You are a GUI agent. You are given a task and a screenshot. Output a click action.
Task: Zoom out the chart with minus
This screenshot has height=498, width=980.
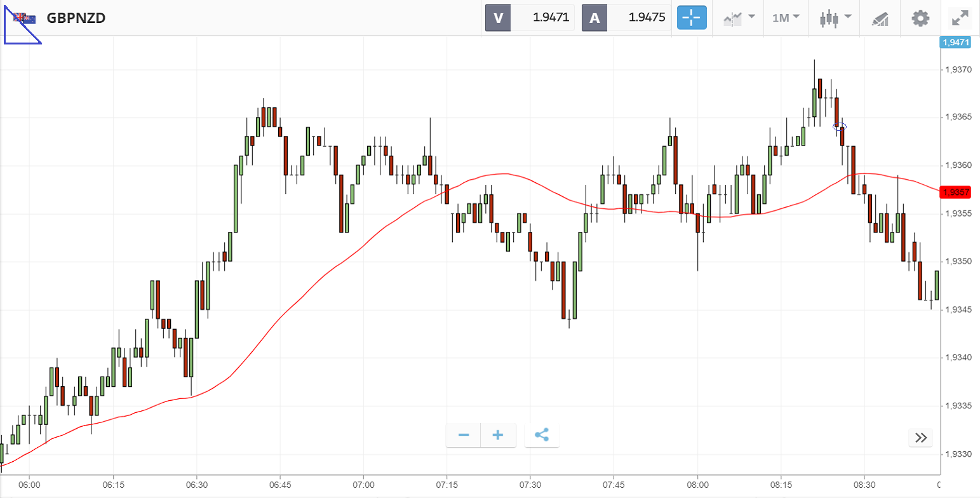click(x=464, y=435)
